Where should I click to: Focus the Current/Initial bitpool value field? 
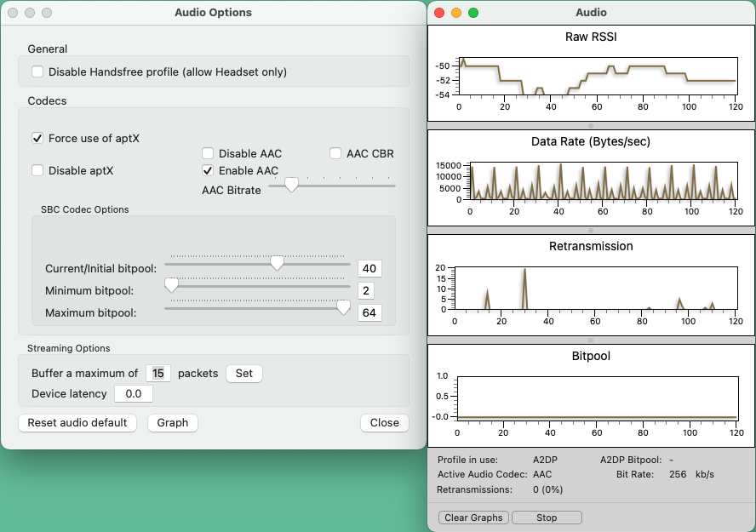coord(369,268)
